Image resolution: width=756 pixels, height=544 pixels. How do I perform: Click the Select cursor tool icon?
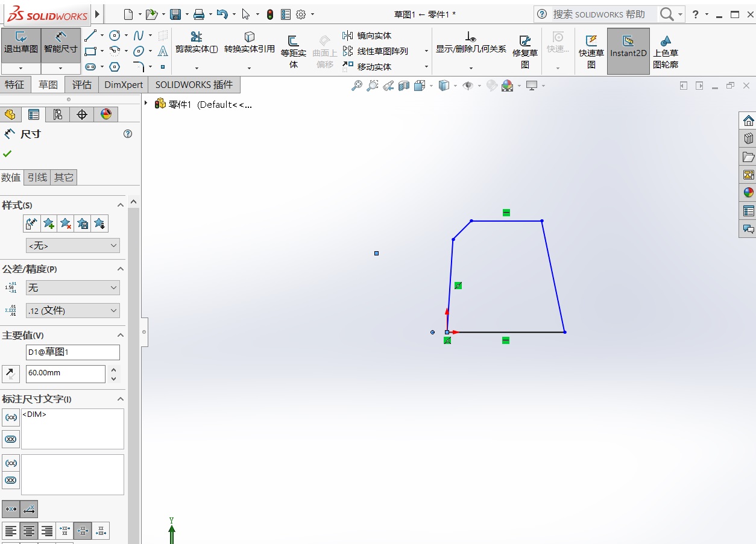coord(246,14)
